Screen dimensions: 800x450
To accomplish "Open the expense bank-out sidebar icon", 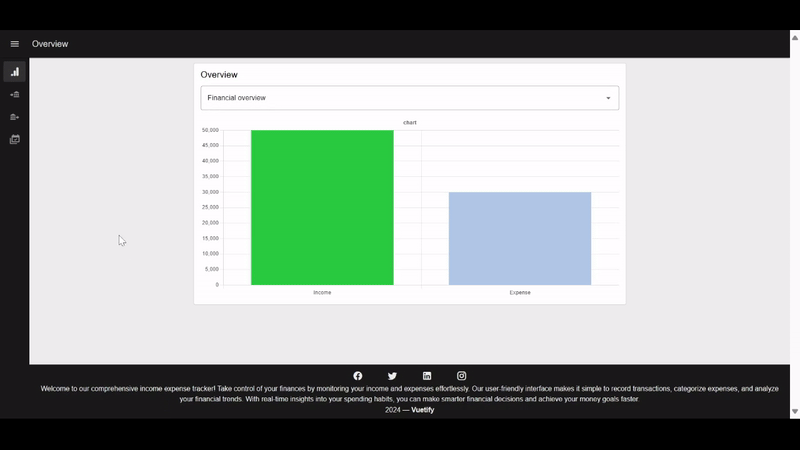I will coord(15,117).
